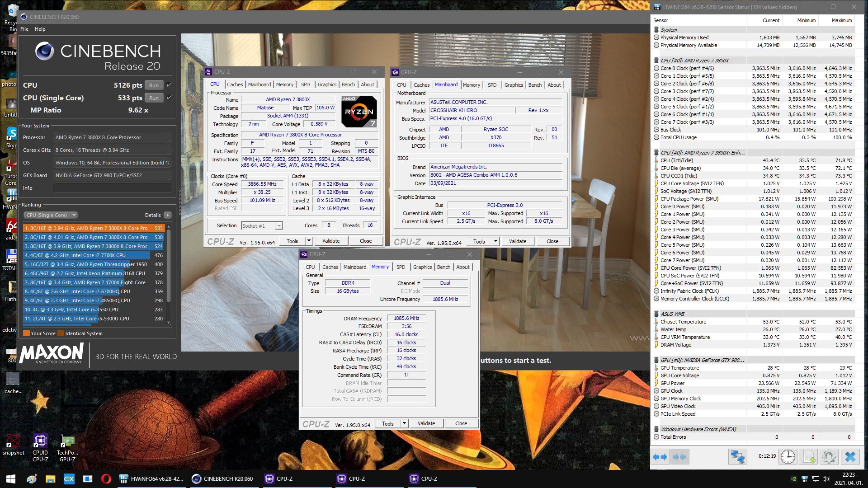This screenshot has height=488, width=868.
Task: Click ranking scrollbar down arrow
Action: click(x=169, y=322)
